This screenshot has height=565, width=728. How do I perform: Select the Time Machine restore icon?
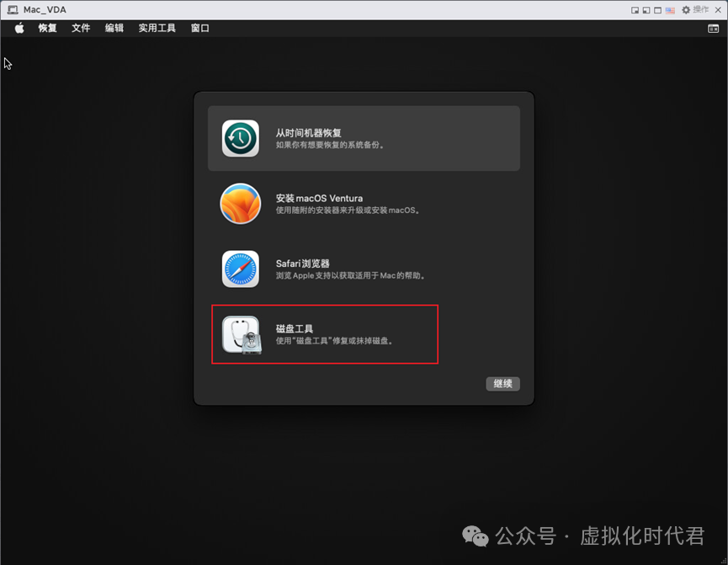coord(240,138)
